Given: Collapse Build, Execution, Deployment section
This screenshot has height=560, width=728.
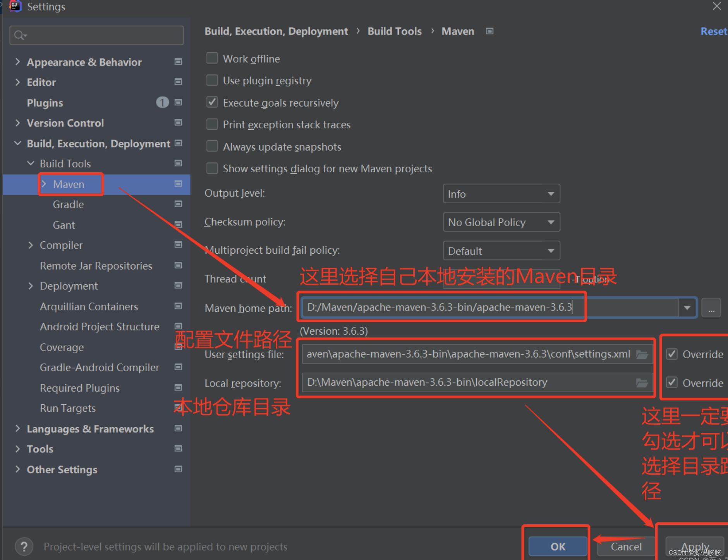Looking at the screenshot, I should point(17,143).
